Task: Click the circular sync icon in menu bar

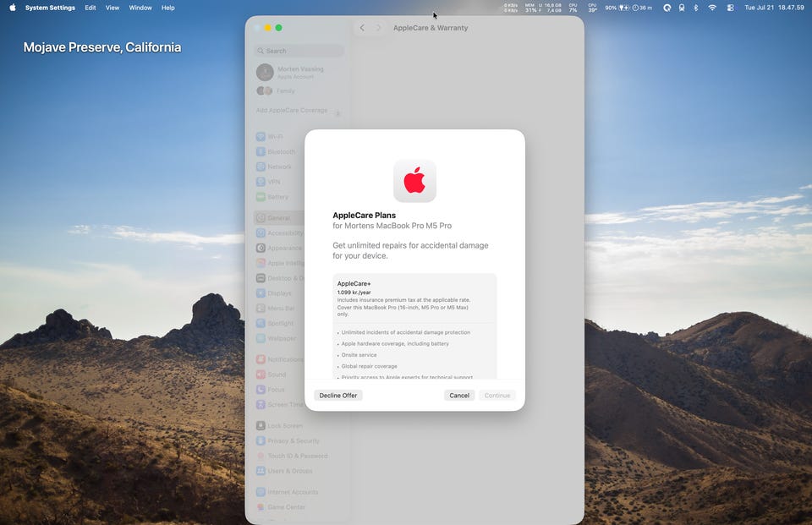Action: click(x=667, y=8)
